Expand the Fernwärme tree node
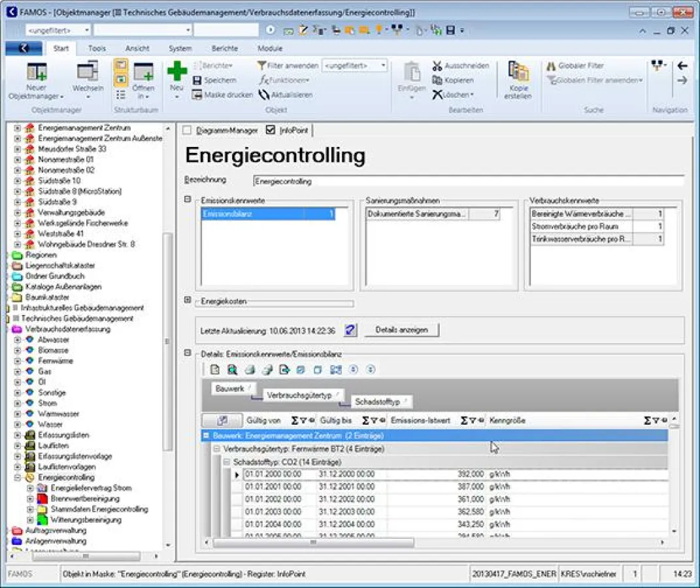Viewport: 700px width, 588px height. pyautogui.click(x=18, y=361)
